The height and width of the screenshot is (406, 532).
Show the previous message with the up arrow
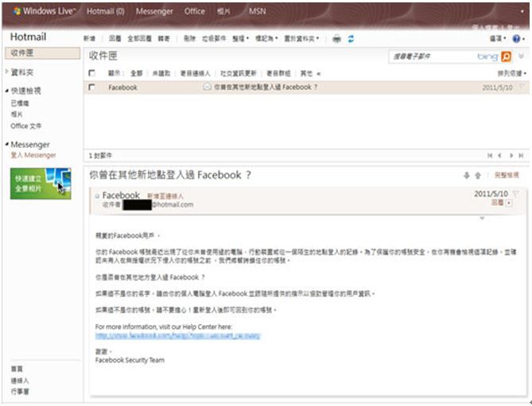click(x=478, y=176)
